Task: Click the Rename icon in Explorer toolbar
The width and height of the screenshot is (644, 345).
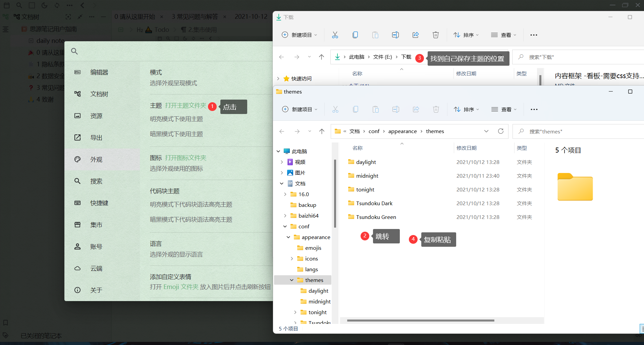Action: [395, 35]
